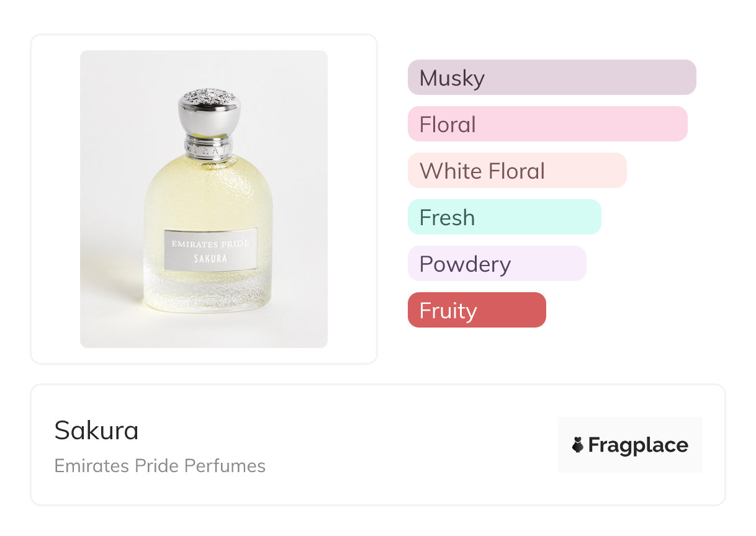
Task: Open the Emirates Pride Perfumes brand link
Action: click(x=160, y=465)
